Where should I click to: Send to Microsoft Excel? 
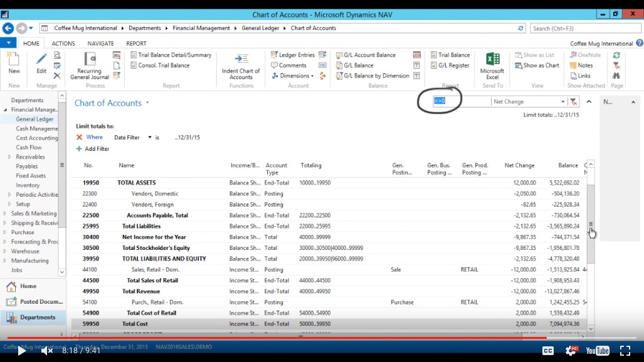(x=492, y=66)
